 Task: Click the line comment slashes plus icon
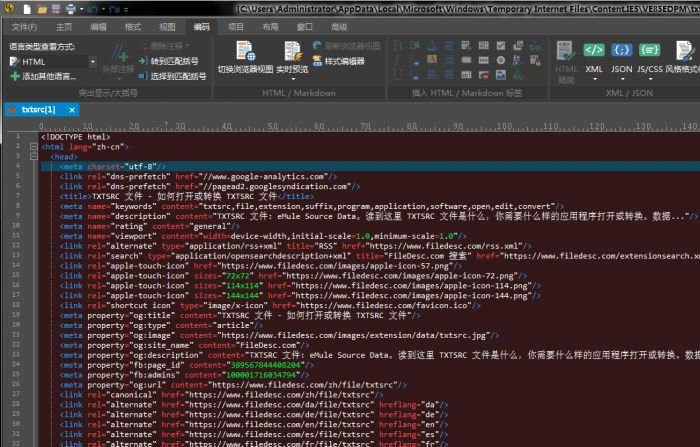[119, 53]
